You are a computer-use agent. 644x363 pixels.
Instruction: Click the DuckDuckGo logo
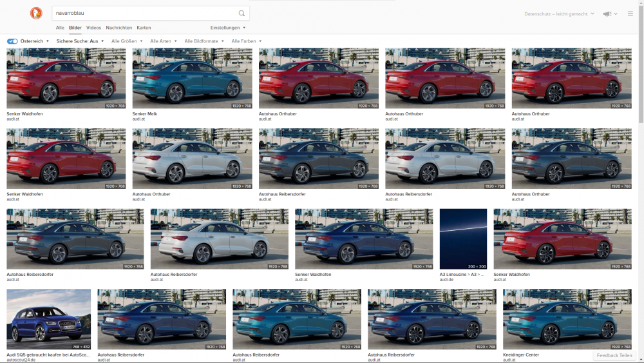click(x=36, y=13)
